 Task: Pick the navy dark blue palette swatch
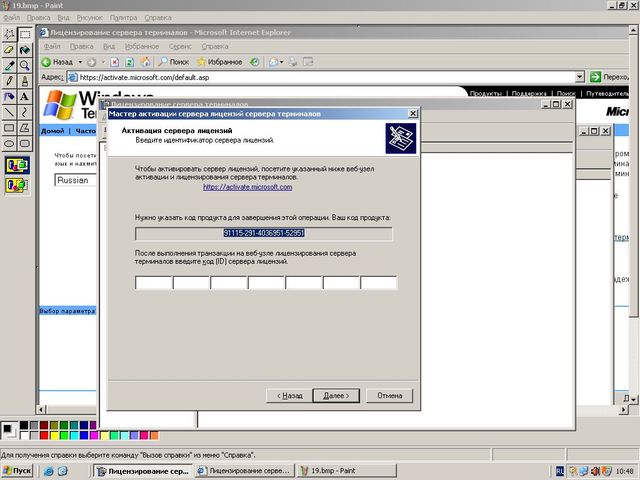(84, 425)
